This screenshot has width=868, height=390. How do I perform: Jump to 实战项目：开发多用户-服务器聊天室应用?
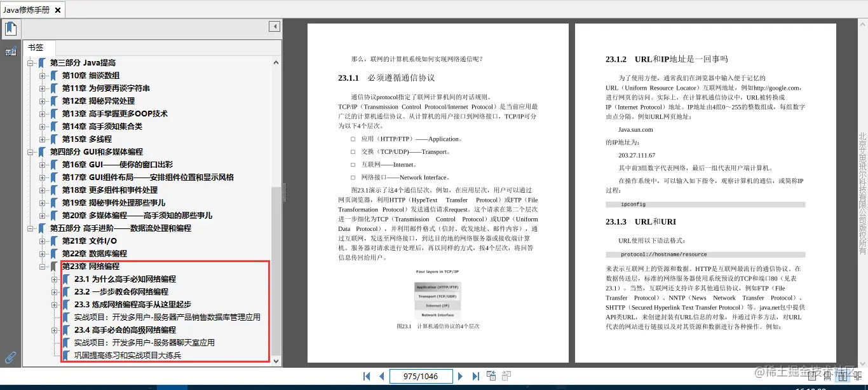pyautogui.click(x=143, y=342)
